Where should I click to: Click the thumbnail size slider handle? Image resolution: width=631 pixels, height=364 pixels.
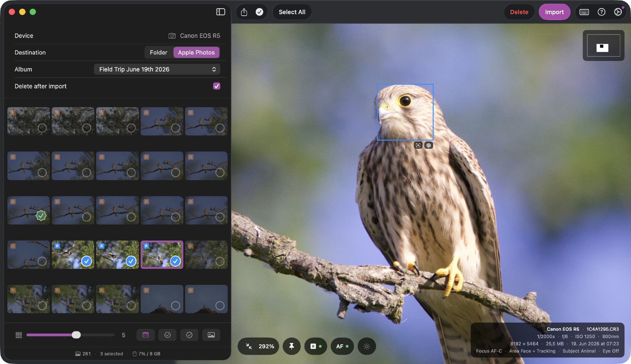click(76, 335)
